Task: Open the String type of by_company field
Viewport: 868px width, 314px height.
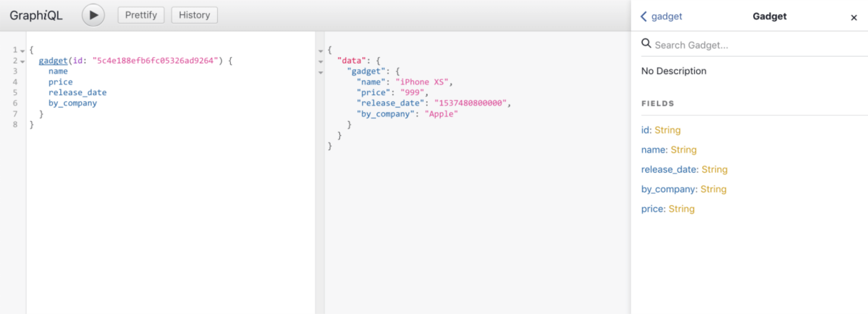Action: pos(713,189)
